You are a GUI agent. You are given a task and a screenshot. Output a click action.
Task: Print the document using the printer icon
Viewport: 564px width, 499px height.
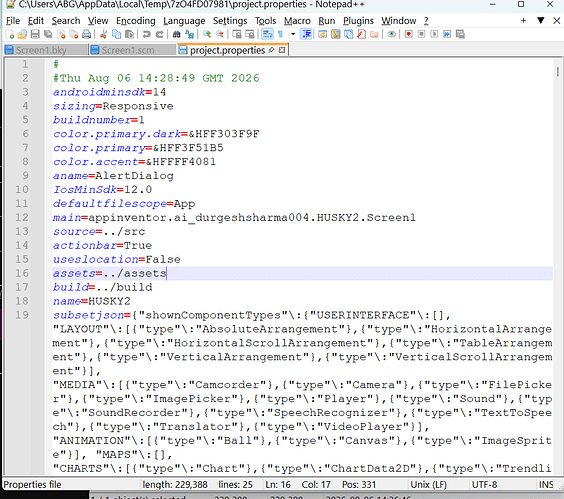click(86, 34)
